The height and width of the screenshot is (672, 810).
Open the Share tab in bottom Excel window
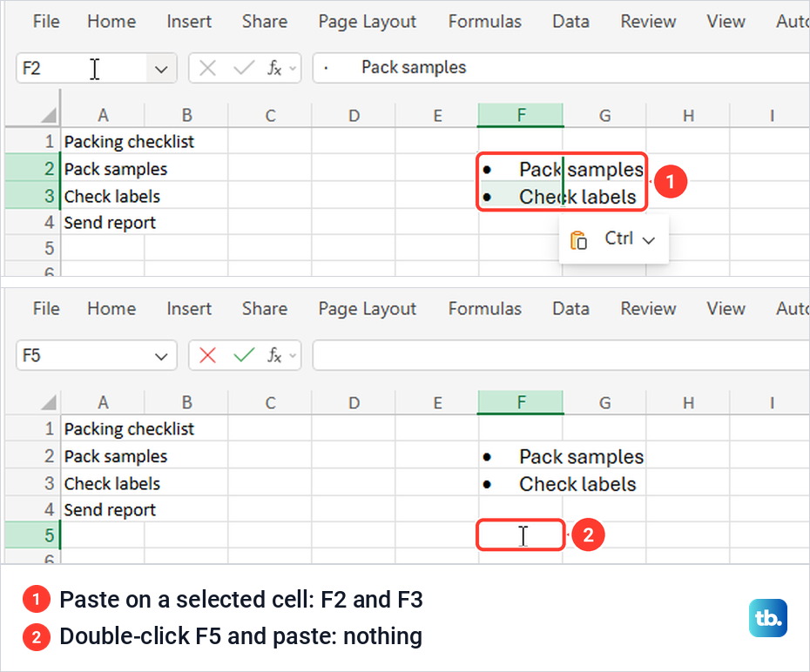click(265, 309)
